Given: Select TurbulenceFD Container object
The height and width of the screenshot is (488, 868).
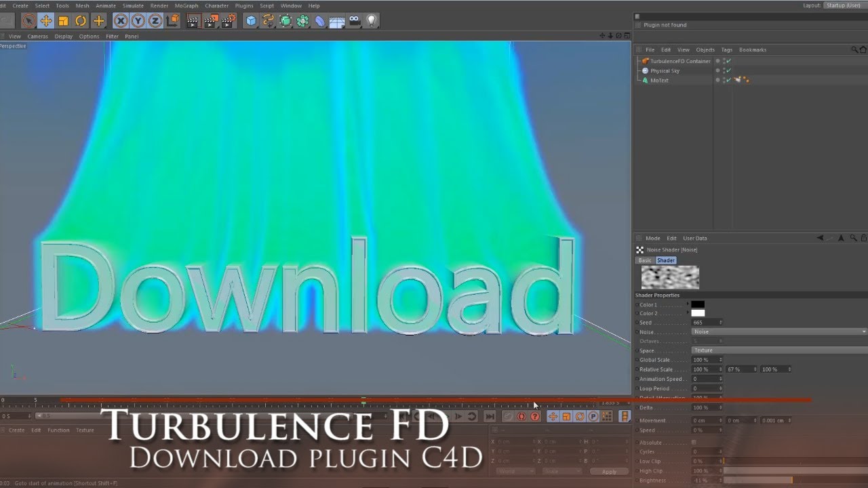Looking at the screenshot, I should [x=680, y=61].
